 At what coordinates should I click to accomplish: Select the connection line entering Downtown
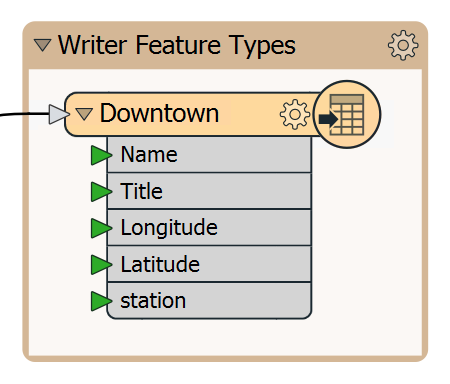pos(24,114)
